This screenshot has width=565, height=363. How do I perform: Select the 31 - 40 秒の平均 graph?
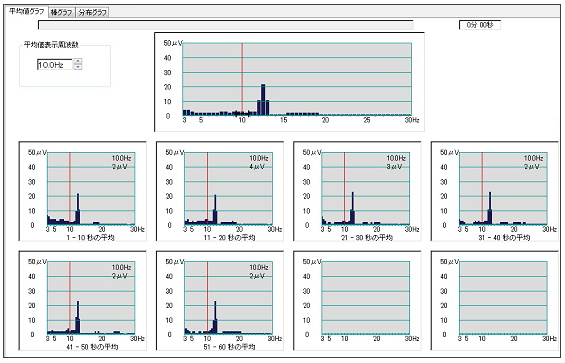(494, 191)
